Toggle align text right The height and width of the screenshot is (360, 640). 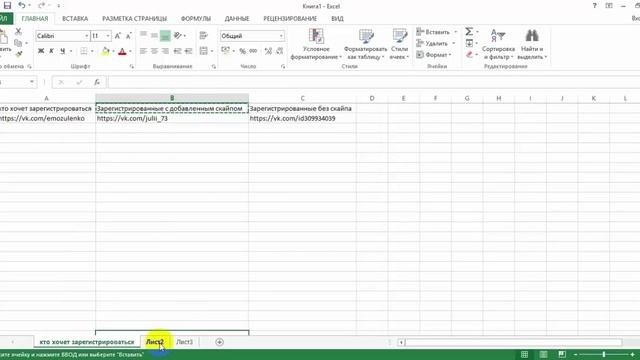click(165, 51)
